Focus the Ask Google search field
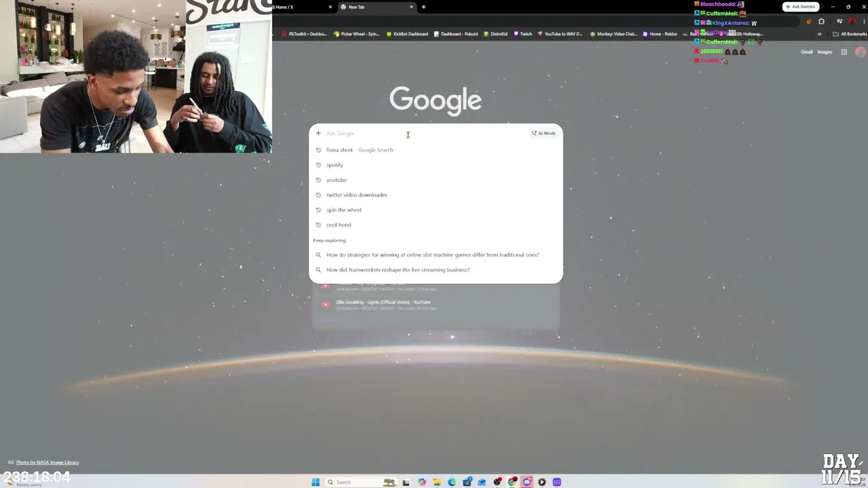Screen dimensions: 868x488 (x=426, y=133)
